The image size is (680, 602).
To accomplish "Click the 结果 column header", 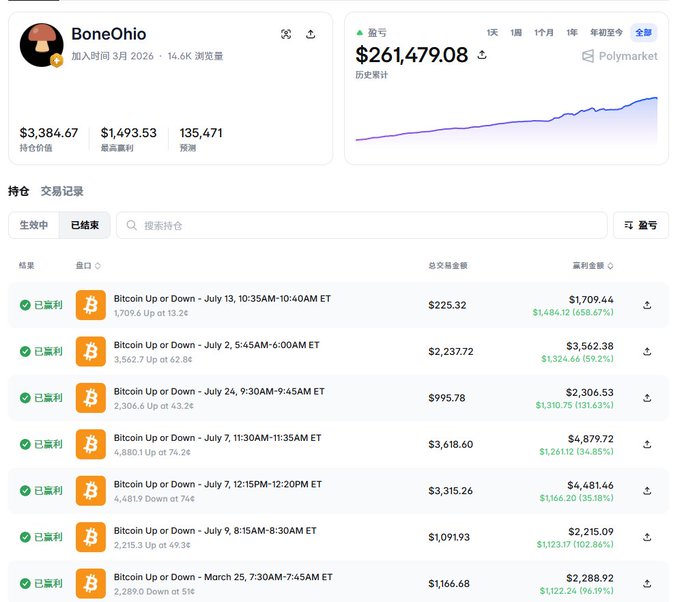I will coord(26,265).
